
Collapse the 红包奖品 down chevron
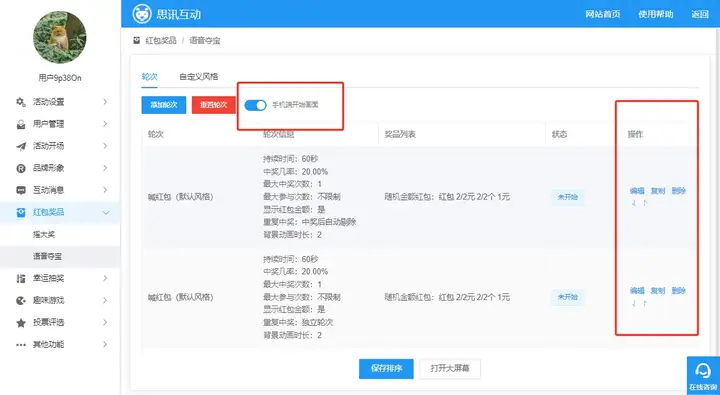(x=106, y=213)
